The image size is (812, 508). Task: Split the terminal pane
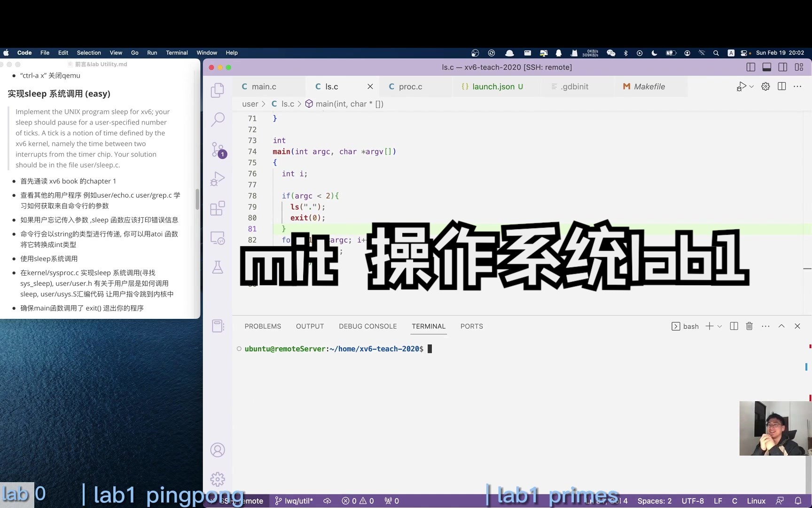click(734, 326)
